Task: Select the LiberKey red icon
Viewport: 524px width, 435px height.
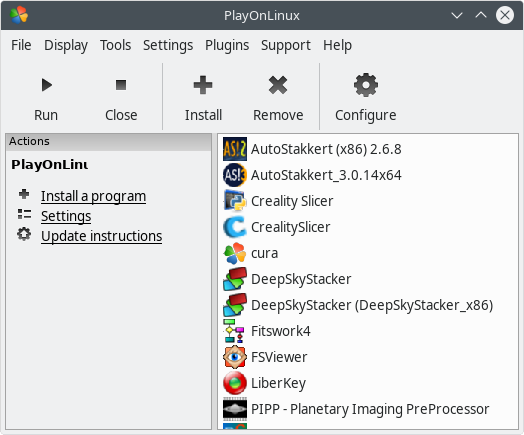Action: (x=235, y=383)
